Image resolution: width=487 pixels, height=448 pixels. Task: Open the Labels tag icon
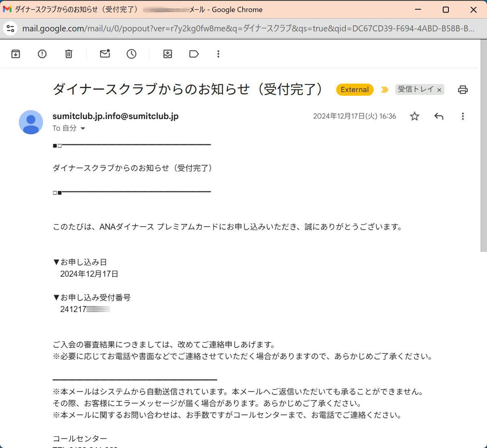[x=194, y=54]
